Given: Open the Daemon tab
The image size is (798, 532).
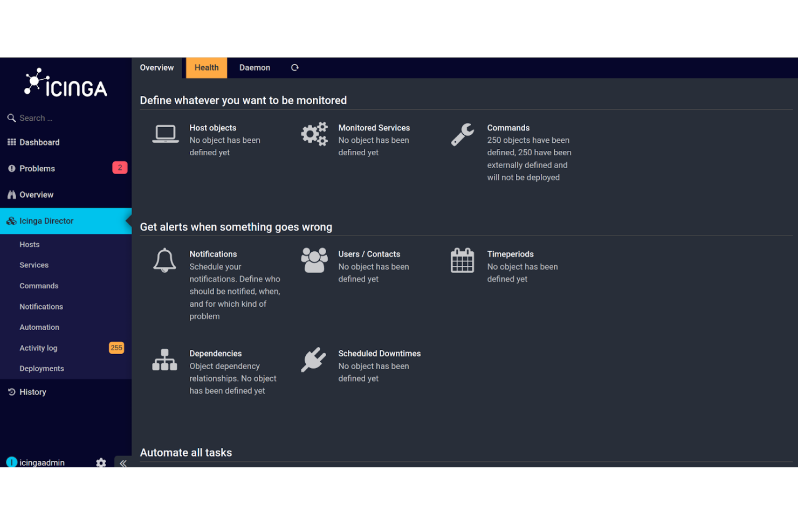Looking at the screenshot, I should pyautogui.click(x=254, y=67).
